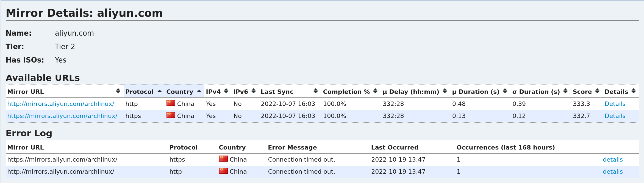This screenshot has height=183, width=644.
Task: Open https://mirrors.aliyun.com/archlinux/ link
Action: [62, 116]
